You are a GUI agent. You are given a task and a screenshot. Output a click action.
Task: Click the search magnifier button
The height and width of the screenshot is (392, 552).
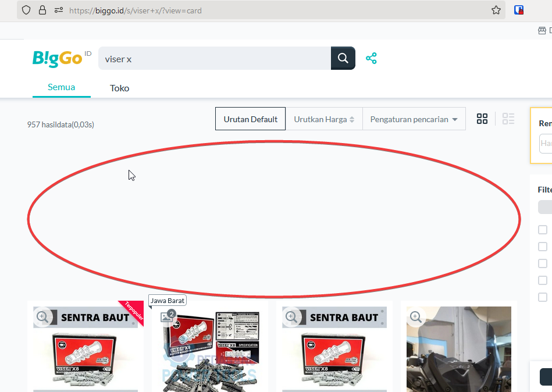(x=342, y=58)
